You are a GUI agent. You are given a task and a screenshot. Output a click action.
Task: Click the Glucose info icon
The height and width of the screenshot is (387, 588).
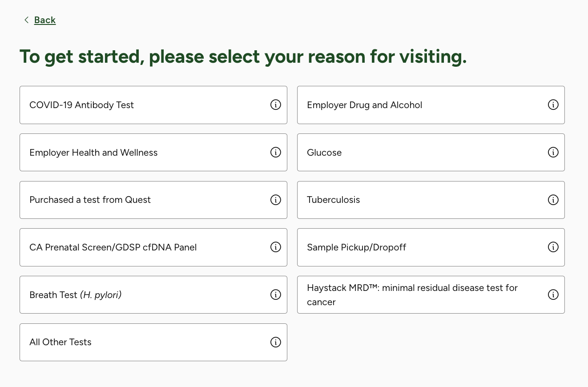coord(553,153)
